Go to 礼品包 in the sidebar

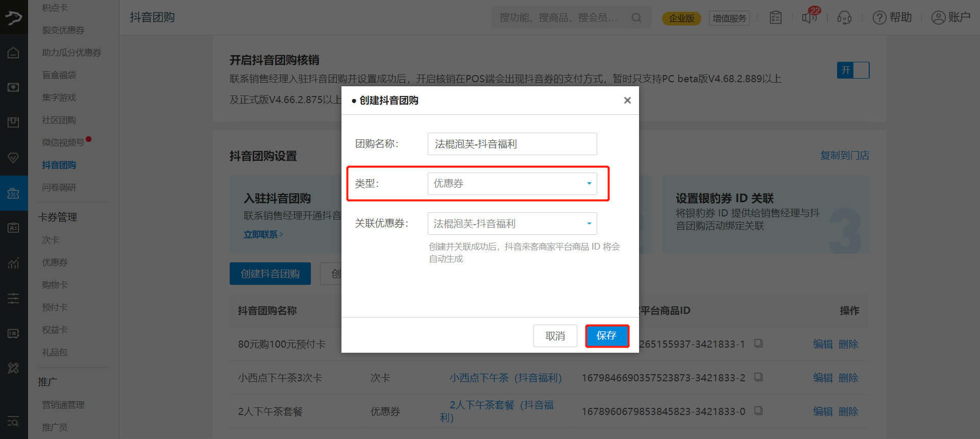(x=55, y=353)
